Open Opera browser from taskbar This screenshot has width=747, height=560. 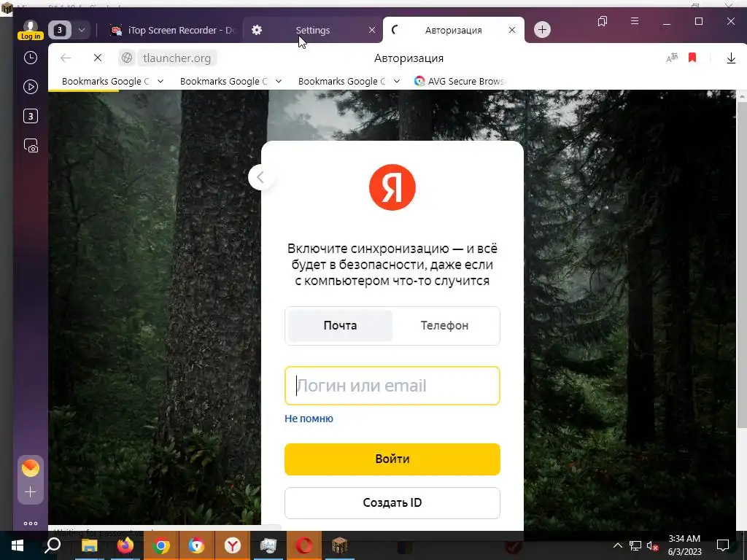(x=304, y=545)
